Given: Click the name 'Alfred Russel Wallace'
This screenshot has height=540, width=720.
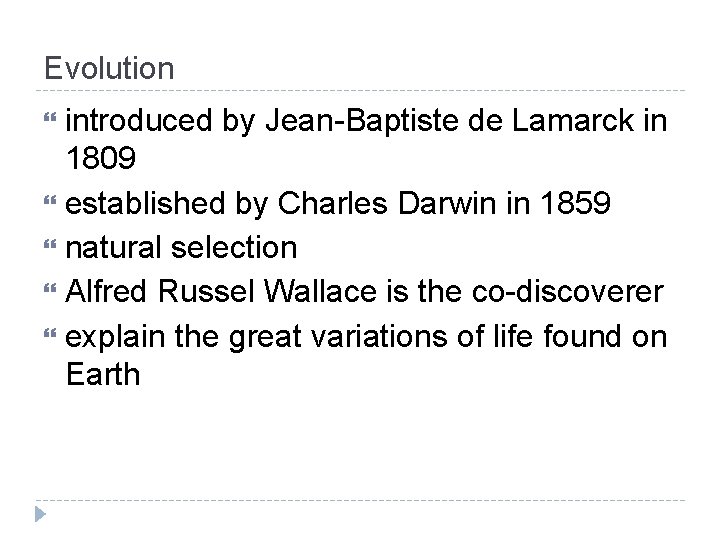Looking at the screenshot, I should coord(221,291).
